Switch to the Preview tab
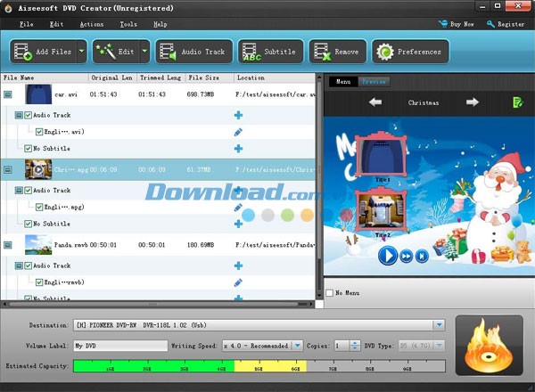This screenshot has height=392, width=535. 374,81
